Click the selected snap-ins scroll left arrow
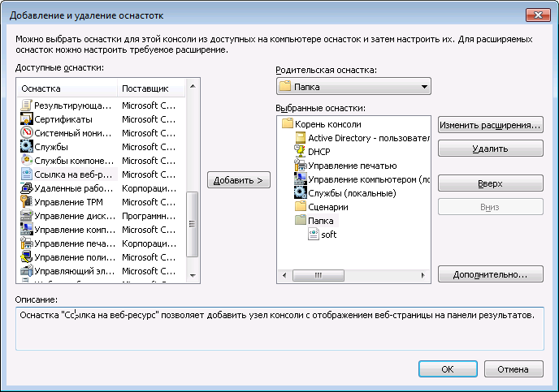 [x=284, y=275]
